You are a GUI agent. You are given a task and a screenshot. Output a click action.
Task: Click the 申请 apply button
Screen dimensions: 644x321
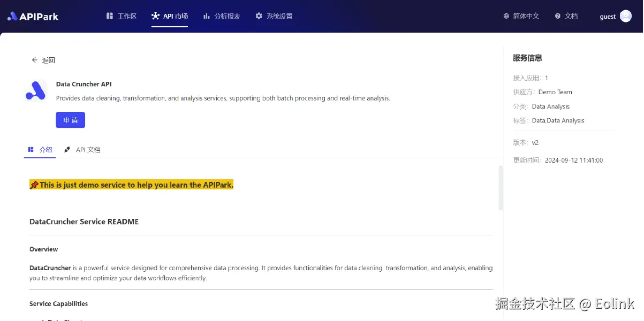[71, 120]
